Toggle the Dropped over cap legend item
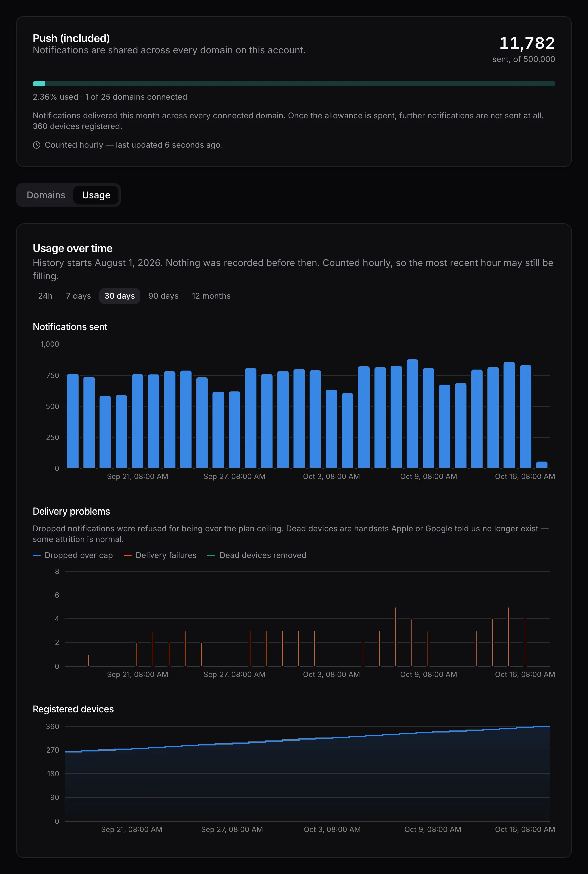Screen dimensions: 588x874 [x=73, y=555]
